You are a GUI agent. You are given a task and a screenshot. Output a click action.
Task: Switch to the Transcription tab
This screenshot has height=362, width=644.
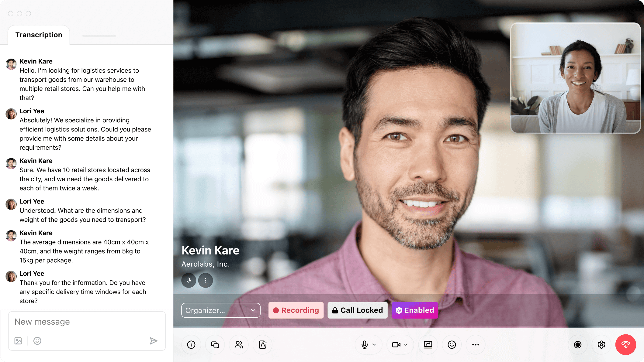[39, 35]
